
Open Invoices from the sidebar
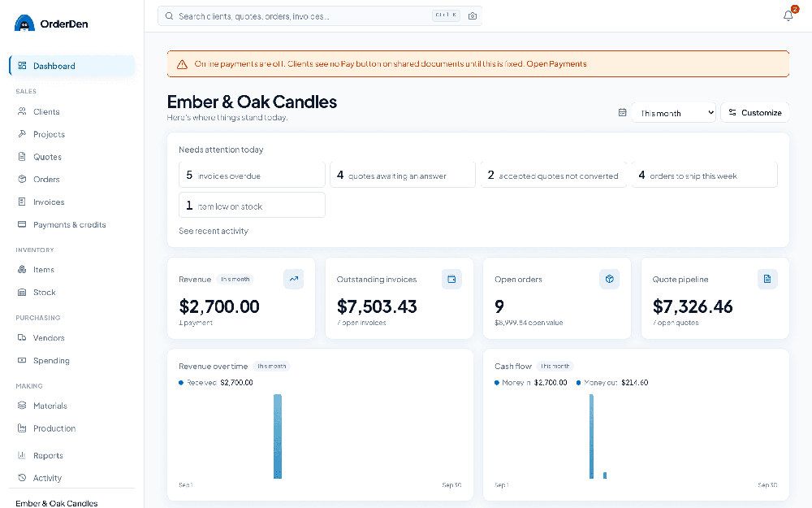pos(72,202)
